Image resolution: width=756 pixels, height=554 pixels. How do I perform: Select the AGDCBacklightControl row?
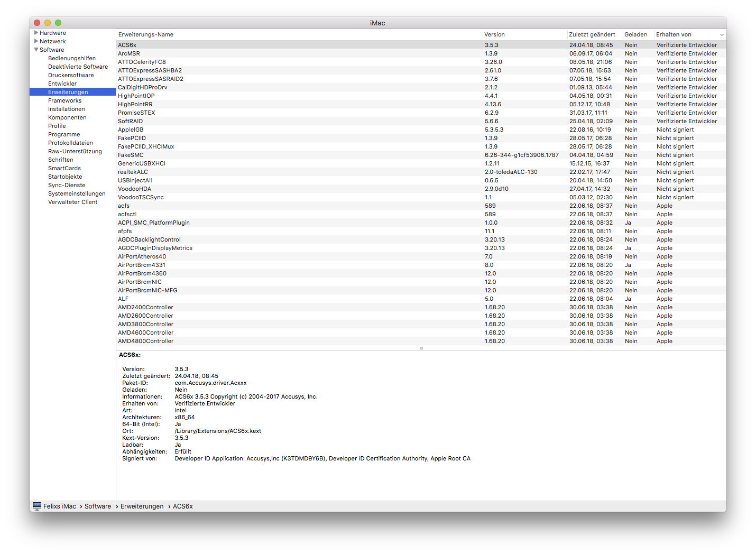pos(421,239)
